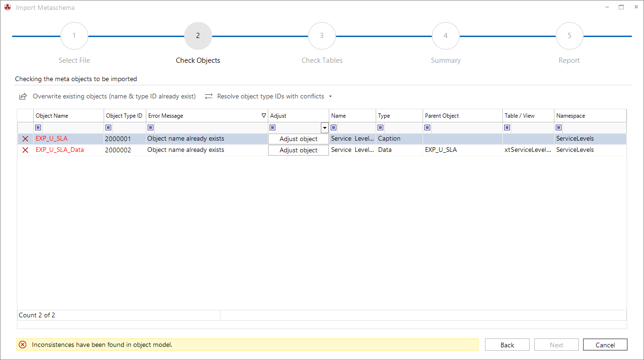Click Adjust object button for EXP_U_SLA_Data row

(298, 150)
